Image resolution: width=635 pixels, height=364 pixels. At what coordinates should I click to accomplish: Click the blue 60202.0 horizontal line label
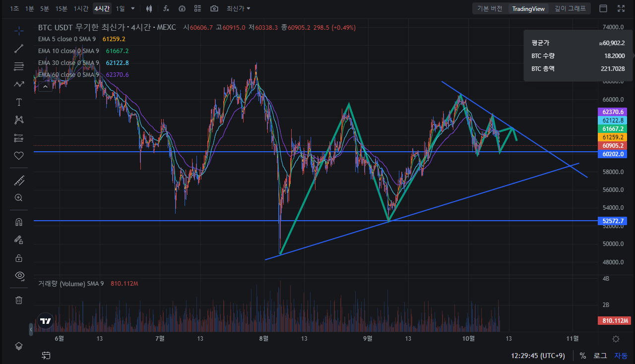tap(613, 154)
